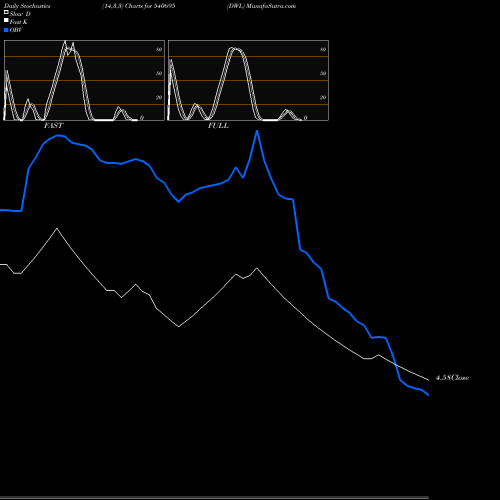The height and width of the screenshot is (500, 500).
Task: Click the Fast K legend swatch
Action: [x=6, y=20]
